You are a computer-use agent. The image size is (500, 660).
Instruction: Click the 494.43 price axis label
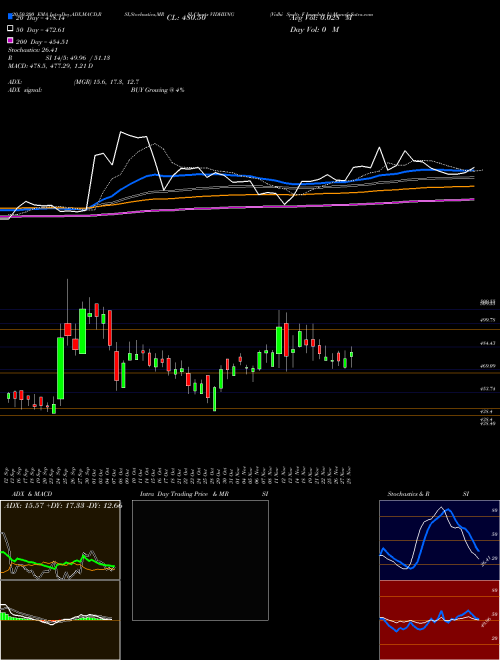click(x=487, y=343)
